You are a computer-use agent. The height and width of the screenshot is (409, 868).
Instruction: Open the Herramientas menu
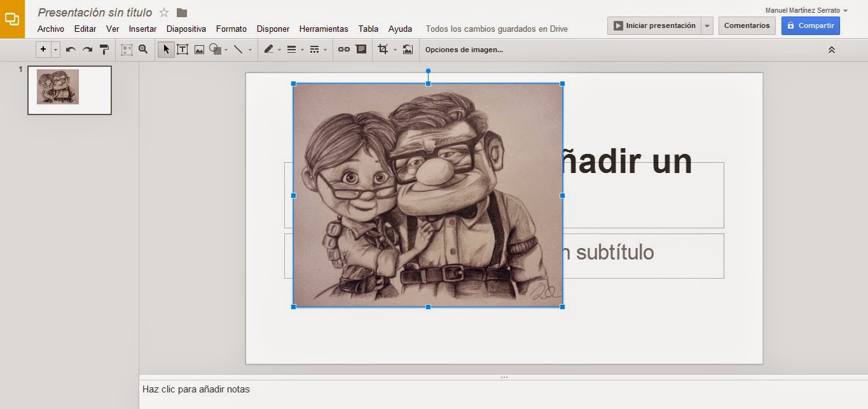click(324, 29)
